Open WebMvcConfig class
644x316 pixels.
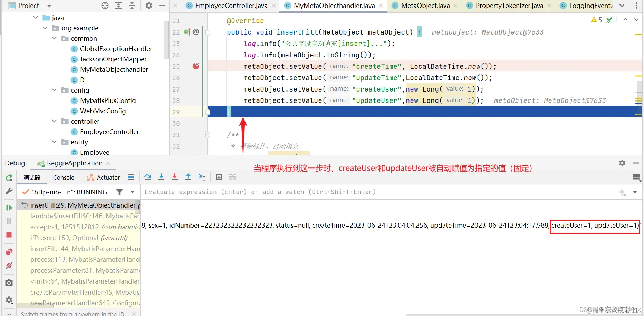[x=98, y=111]
